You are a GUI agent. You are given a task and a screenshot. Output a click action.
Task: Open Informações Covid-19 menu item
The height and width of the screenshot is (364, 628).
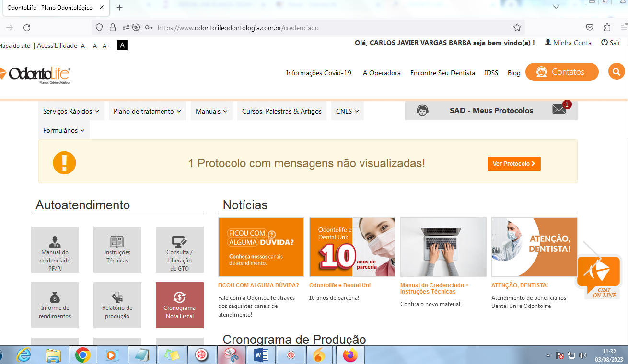pos(319,73)
